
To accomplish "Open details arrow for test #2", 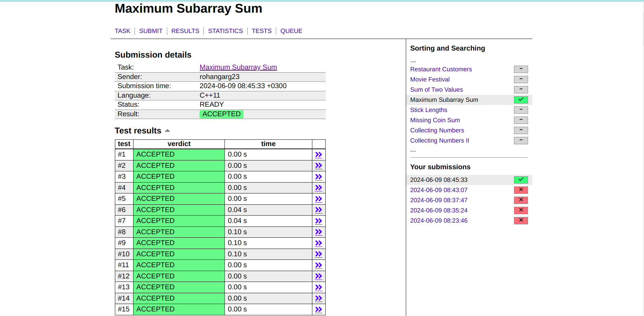I will tap(319, 166).
